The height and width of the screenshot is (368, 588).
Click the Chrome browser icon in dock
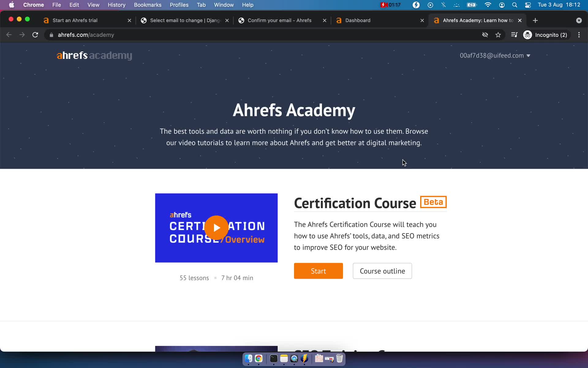coord(258,359)
